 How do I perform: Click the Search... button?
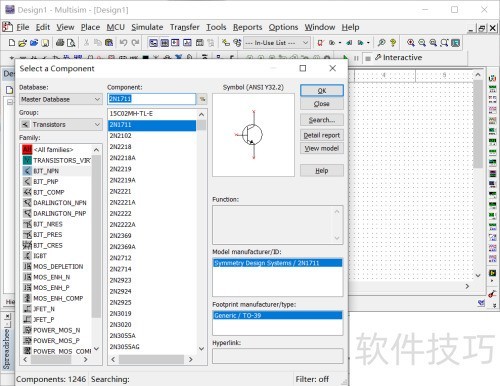(x=322, y=120)
